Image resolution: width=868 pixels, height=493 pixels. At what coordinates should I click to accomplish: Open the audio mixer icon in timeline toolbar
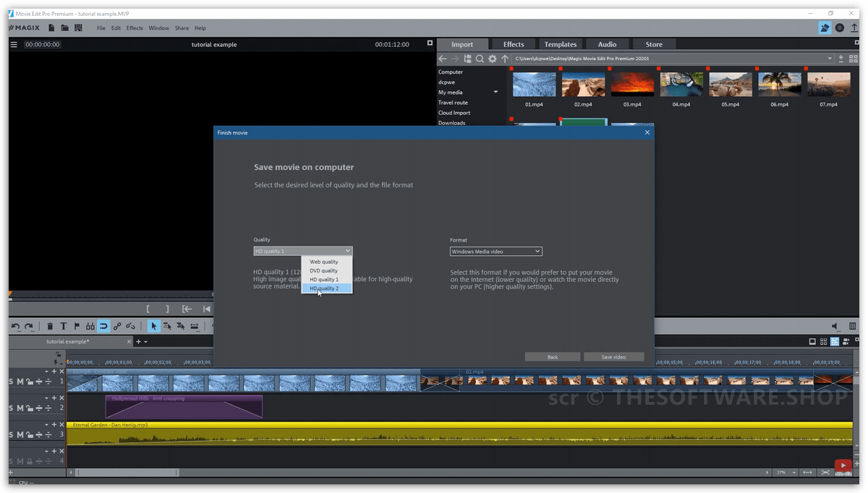pyautogui.click(x=853, y=327)
